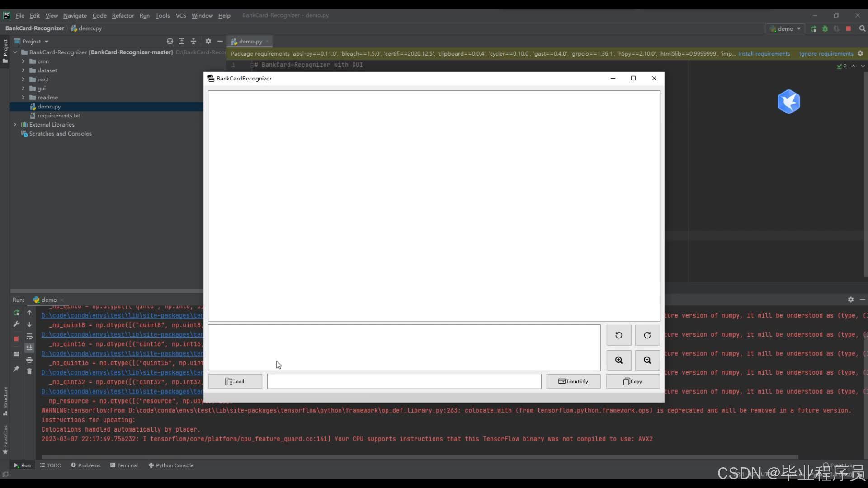The height and width of the screenshot is (488, 868).
Task: Toggle soft-wrap in Run console
Action: pos(29,337)
